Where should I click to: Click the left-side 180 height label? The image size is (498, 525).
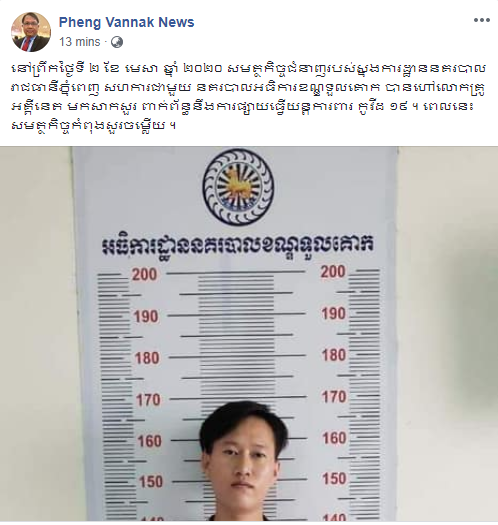[147, 358]
